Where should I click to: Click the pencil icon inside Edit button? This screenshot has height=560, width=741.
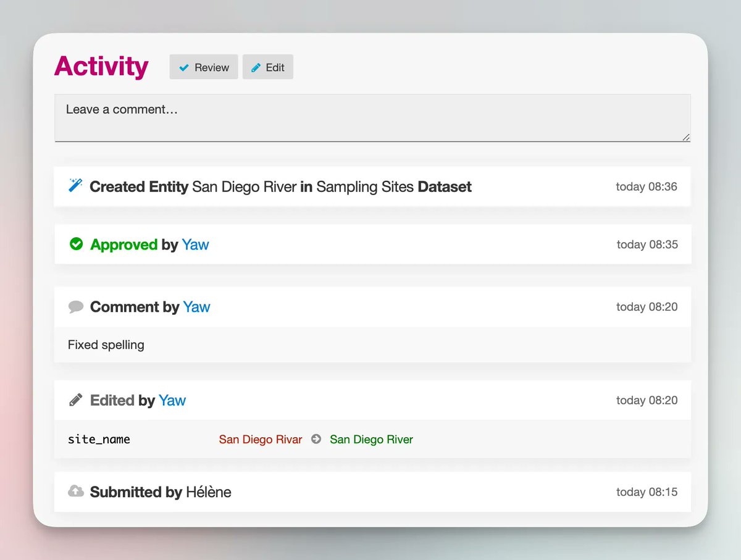tap(256, 67)
